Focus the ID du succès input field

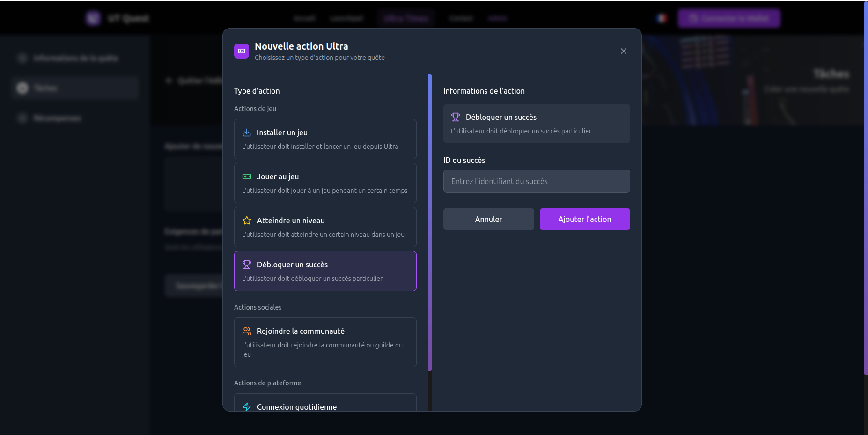point(537,181)
